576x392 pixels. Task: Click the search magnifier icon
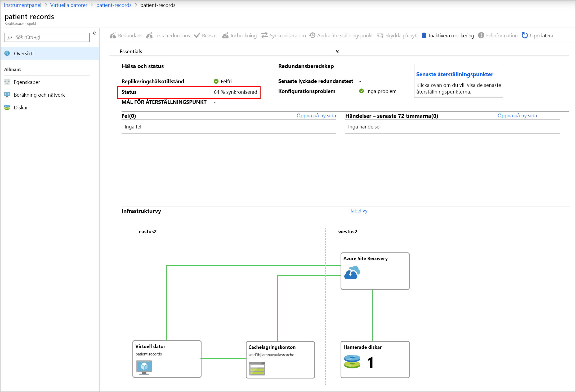pyautogui.click(x=10, y=38)
